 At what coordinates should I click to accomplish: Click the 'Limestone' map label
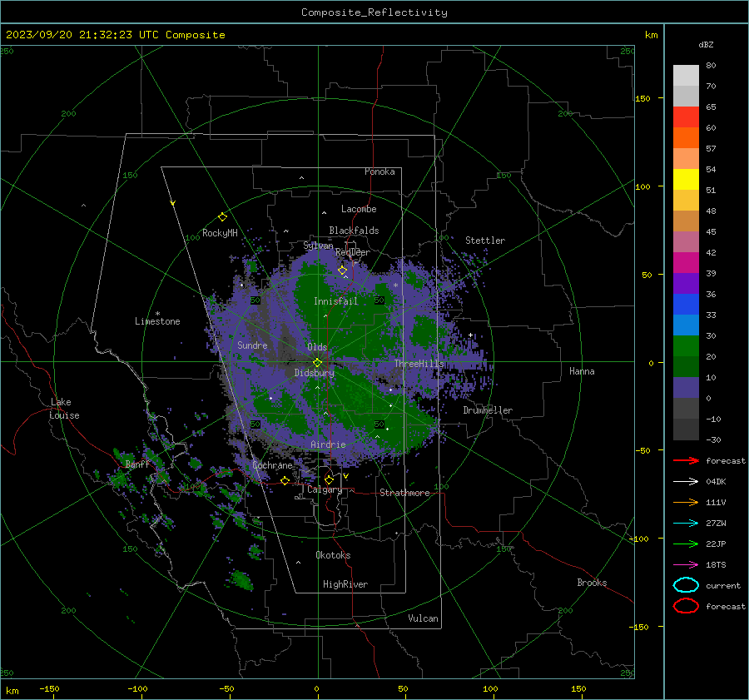[x=157, y=321]
